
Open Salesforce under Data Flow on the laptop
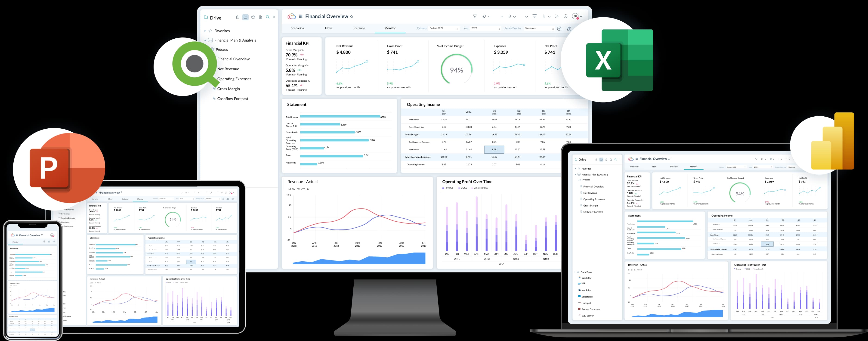coord(587,297)
